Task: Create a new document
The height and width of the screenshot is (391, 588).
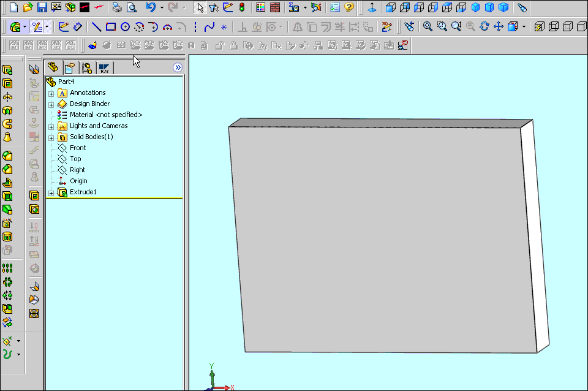Action: click(x=13, y=7)
